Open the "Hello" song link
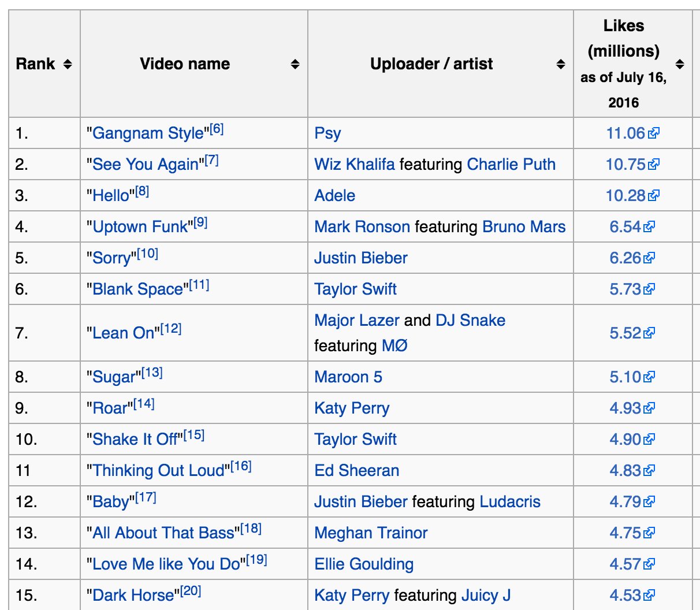The image size is (700, 610). pyautogui.click(x=111, y=196)
